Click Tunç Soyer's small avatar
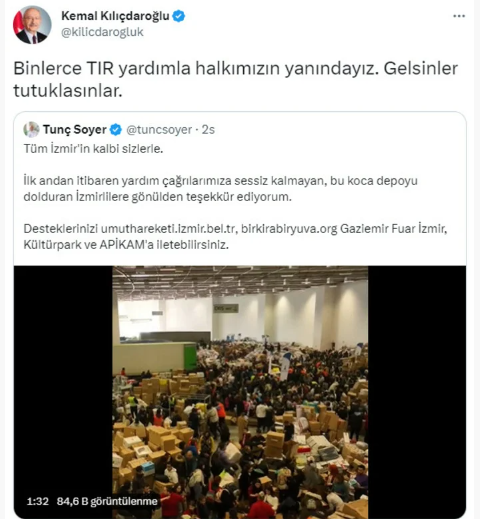This screenshot has height=519, width=480. (x=31, y=129)
